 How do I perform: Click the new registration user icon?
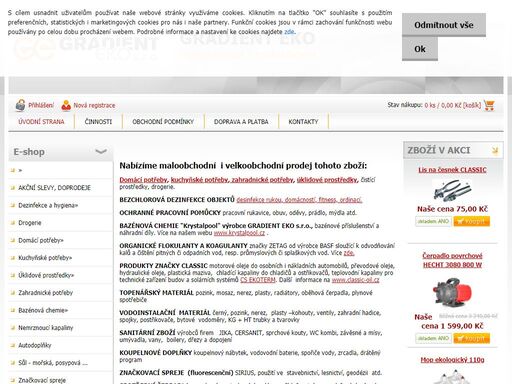pos(66,105)
